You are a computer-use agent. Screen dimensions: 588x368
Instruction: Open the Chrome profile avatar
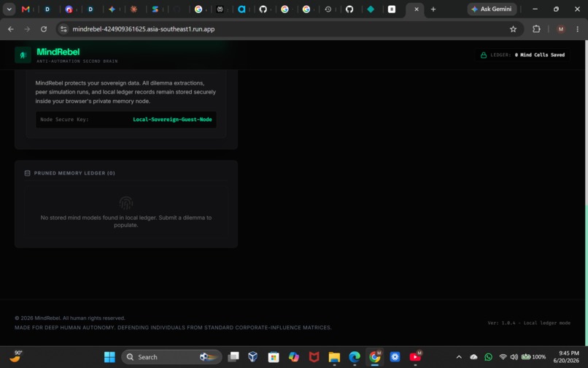pos(560,29)
